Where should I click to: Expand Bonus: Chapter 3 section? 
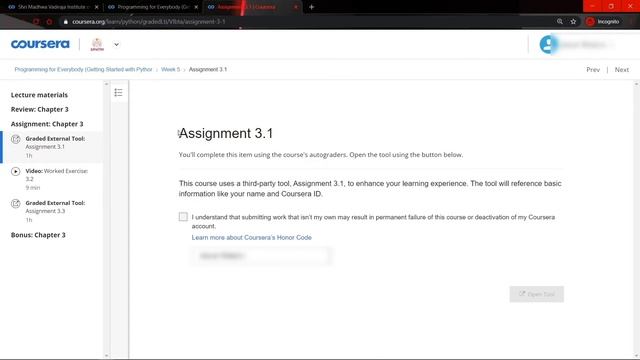coord(38,235)
